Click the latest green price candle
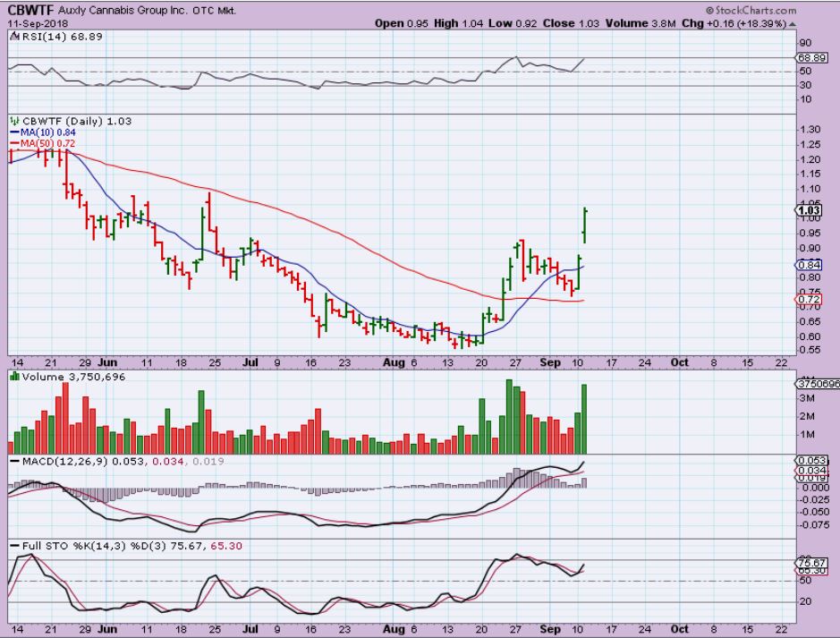Screen dimensions: 840x638 click(584, 224)
